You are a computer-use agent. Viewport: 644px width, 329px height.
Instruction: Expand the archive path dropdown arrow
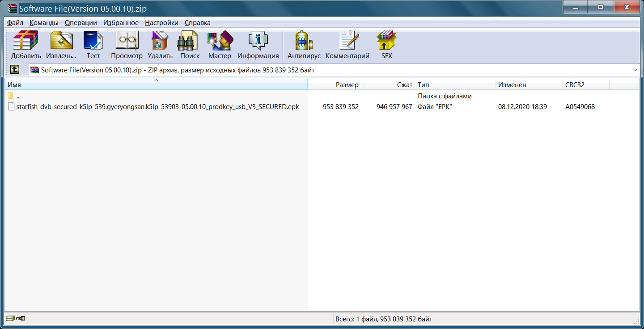(635, 70)
